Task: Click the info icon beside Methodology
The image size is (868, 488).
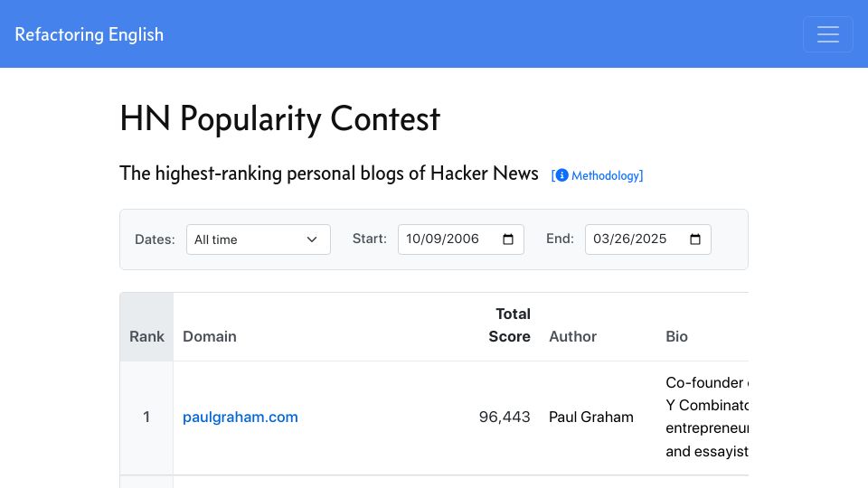Action: (x=561, y=175)
